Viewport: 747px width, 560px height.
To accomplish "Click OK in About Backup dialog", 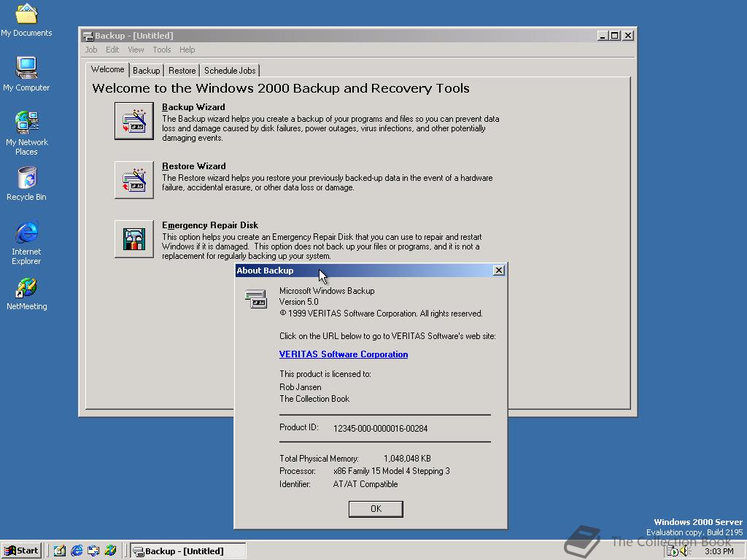I will tap(376, 508).
